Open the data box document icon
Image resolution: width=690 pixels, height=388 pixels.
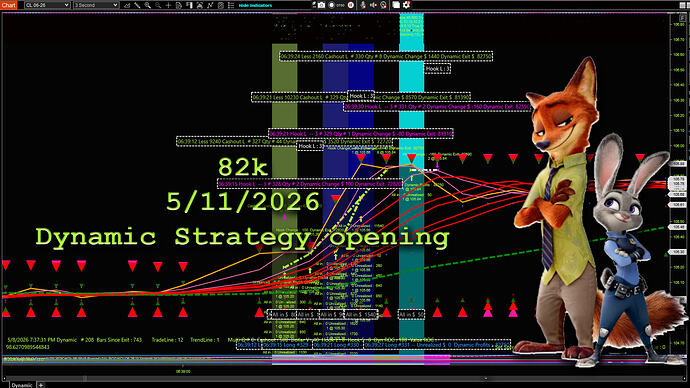(179, 5)
